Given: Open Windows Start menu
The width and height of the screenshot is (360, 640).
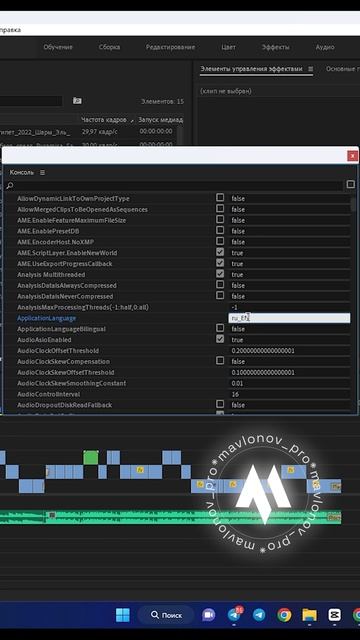Looking at the screenshot, I should pyautogui.click(x=122, y=615).
